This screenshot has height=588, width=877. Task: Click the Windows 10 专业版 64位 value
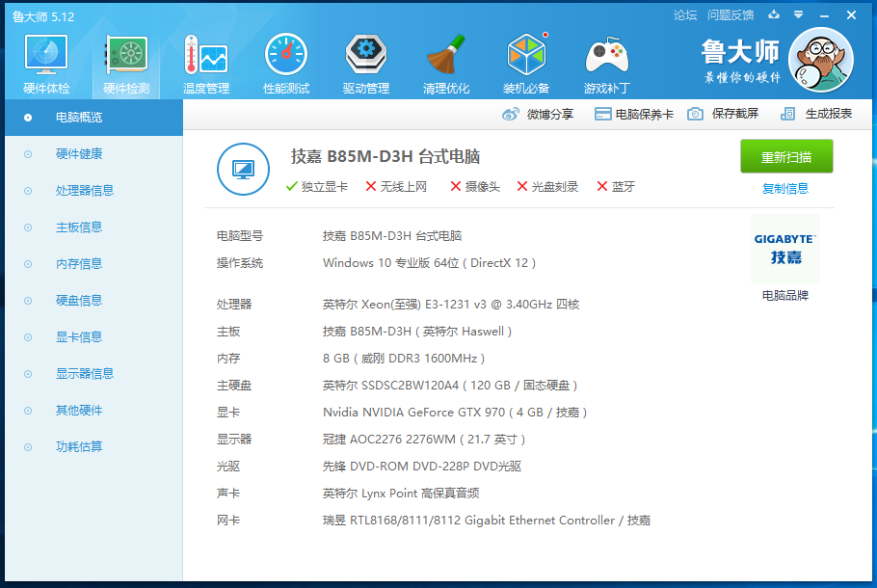(x=429, y=263)
